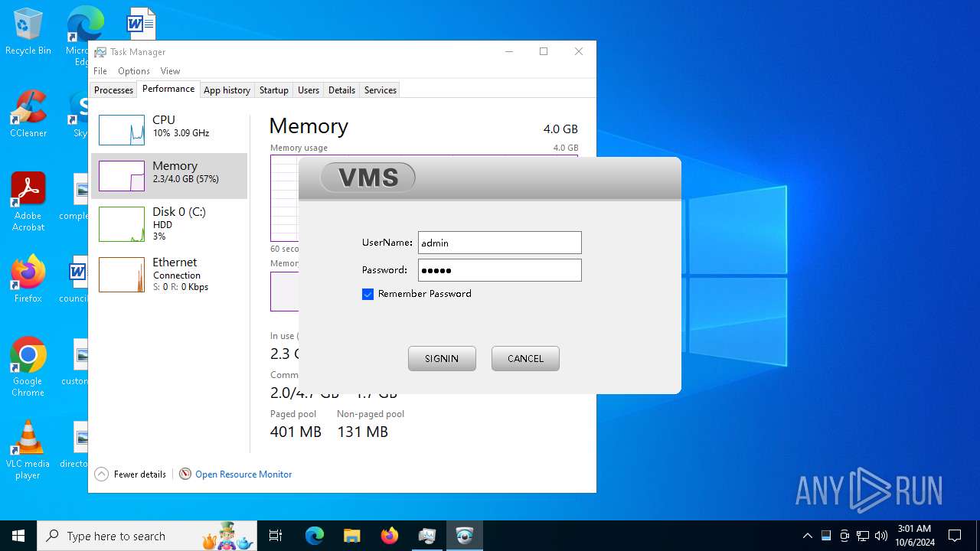Switch to the Users tab
980x551 pixels.
(x=309, y=90)
